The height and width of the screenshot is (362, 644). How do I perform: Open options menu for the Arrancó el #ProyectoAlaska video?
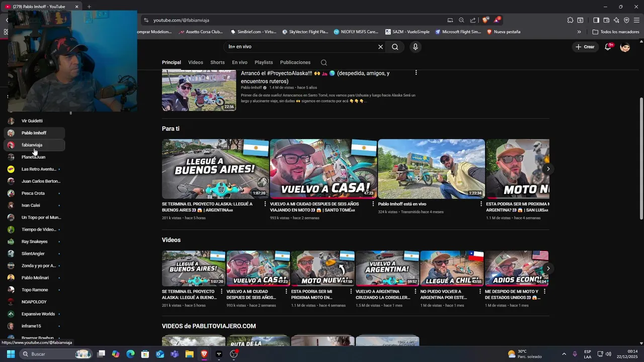tap(416, 73)
